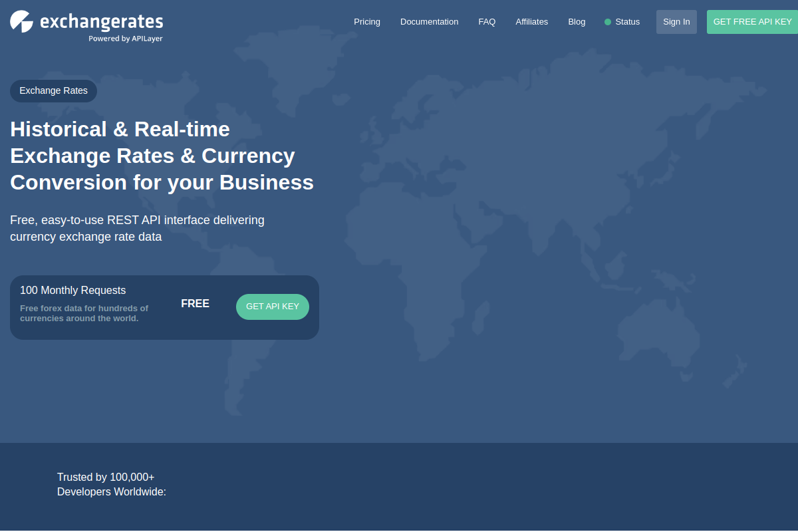Viewport: 798px width, 532px height.
Task: Click Trusted by 100,000+ Developers text
Action: tap(112, 485)
